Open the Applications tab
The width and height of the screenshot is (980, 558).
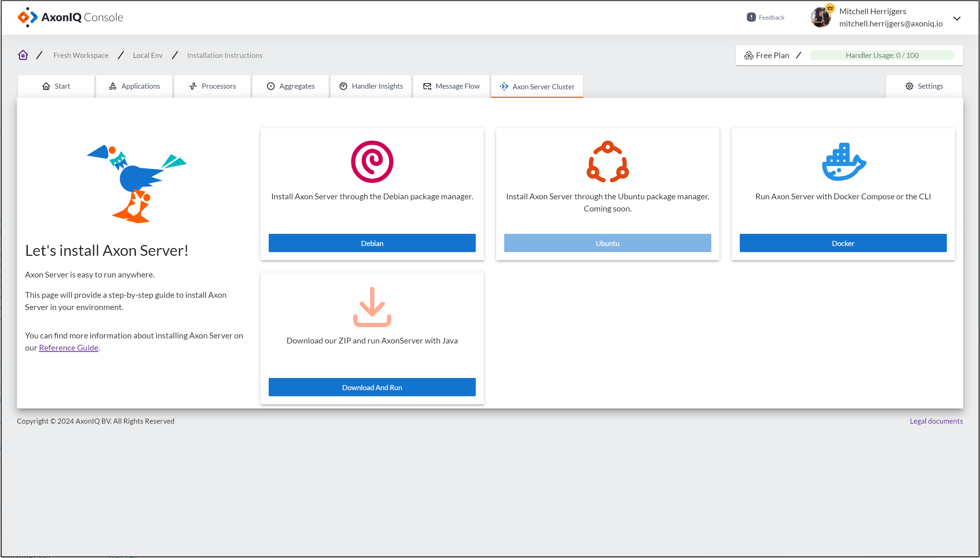[135, 86]
